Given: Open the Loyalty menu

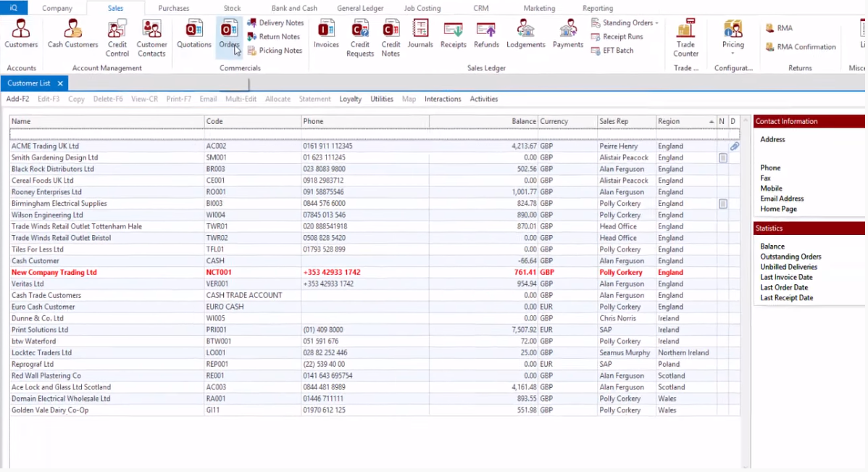Looking at the screenshot, I should click(351, 99).
